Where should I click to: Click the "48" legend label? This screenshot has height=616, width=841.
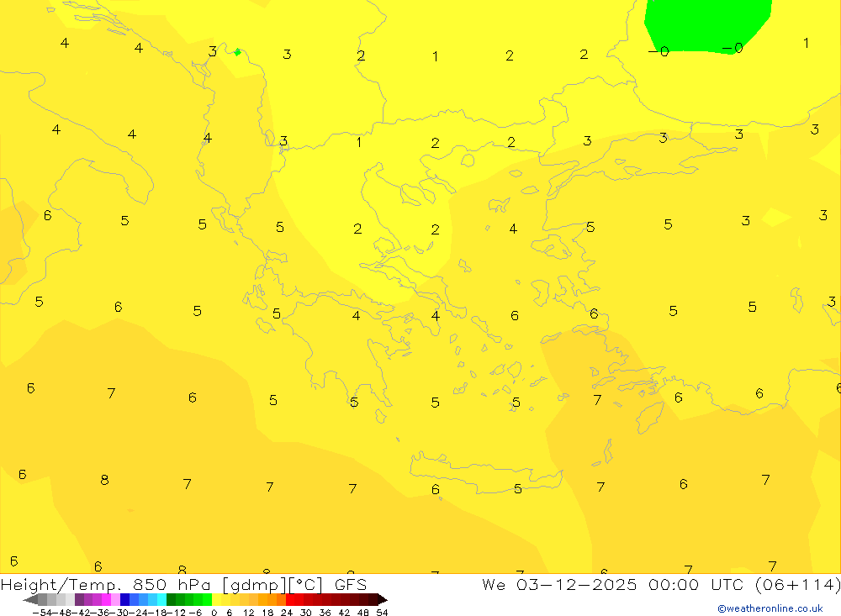tap(363, 613)
